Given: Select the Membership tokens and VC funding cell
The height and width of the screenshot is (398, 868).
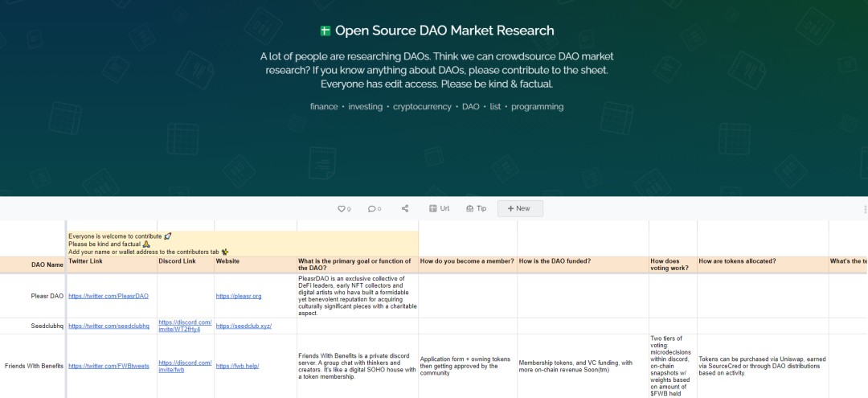Looking at the screenshot, I should [583, 366].
